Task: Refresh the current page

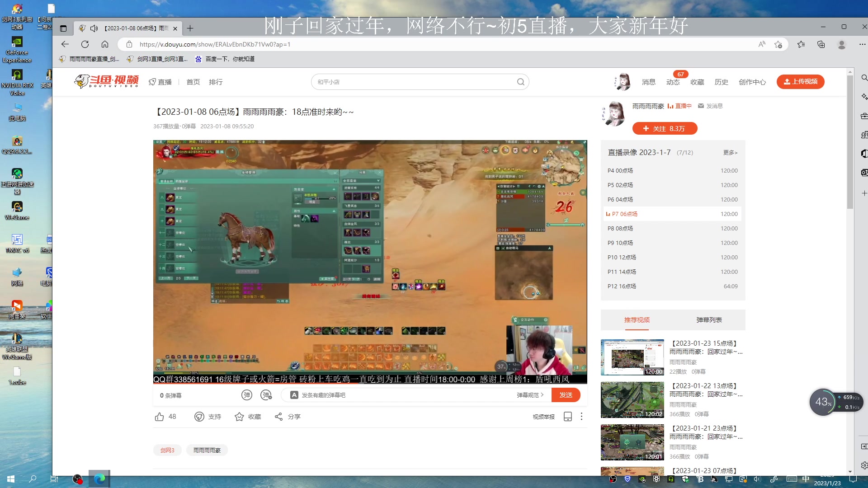Action: (85, 44)
